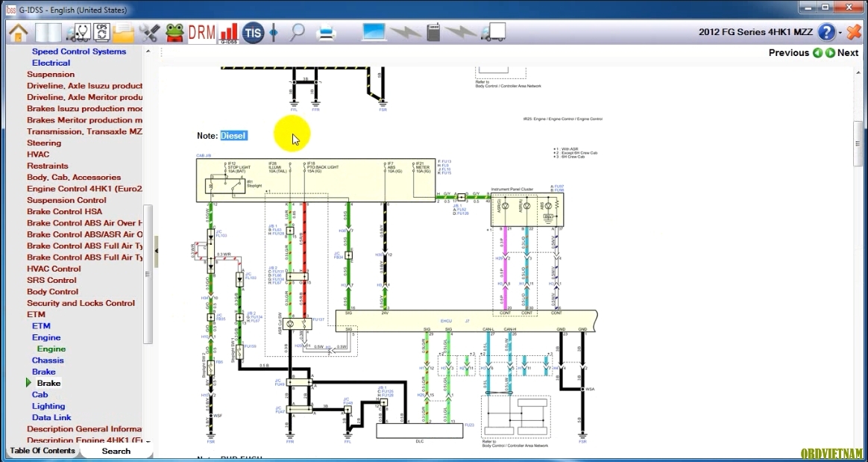Select Brake Control ABS Air Over H entry
Viewport: 868px width, 462px height.
click(85, 222)
